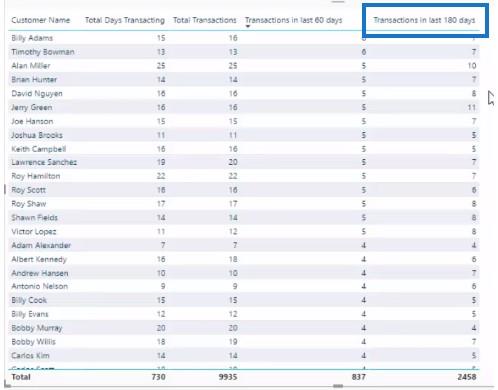498x390 pixels.
Task: Select the Carlos Kim row
Action: [x=244, y=356]
